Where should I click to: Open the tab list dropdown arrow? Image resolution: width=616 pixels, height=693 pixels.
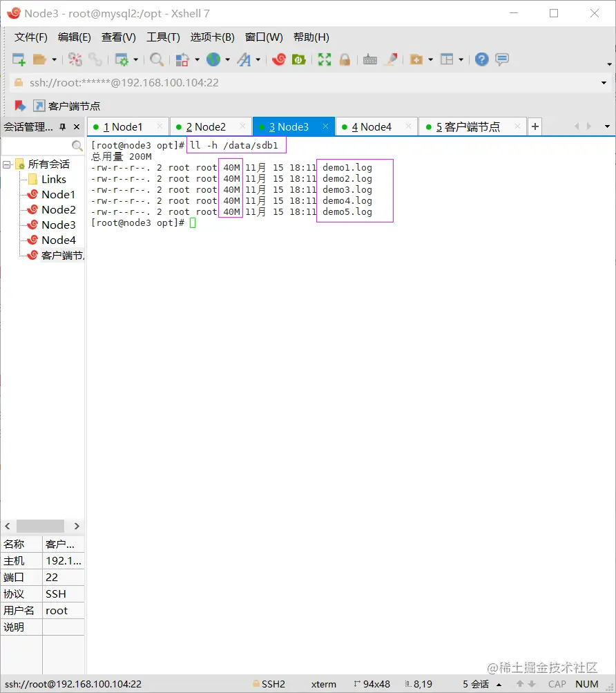click(607, 126)
